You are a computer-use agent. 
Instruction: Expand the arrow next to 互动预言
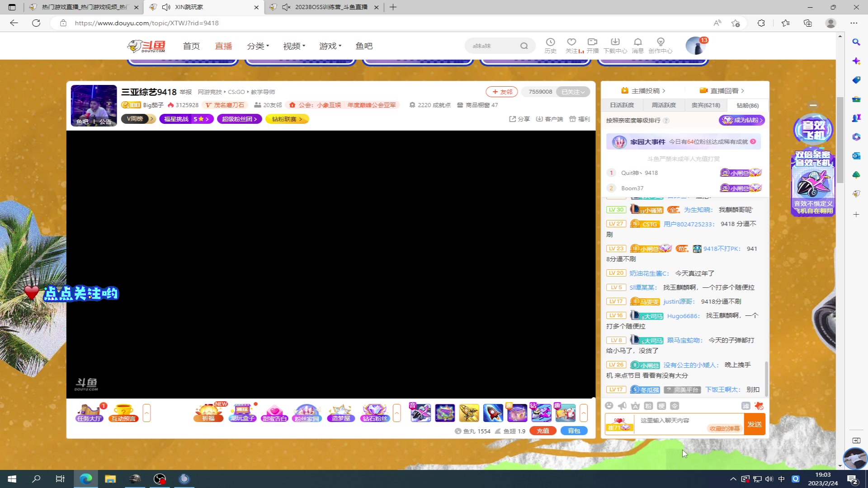pos(146,413)
